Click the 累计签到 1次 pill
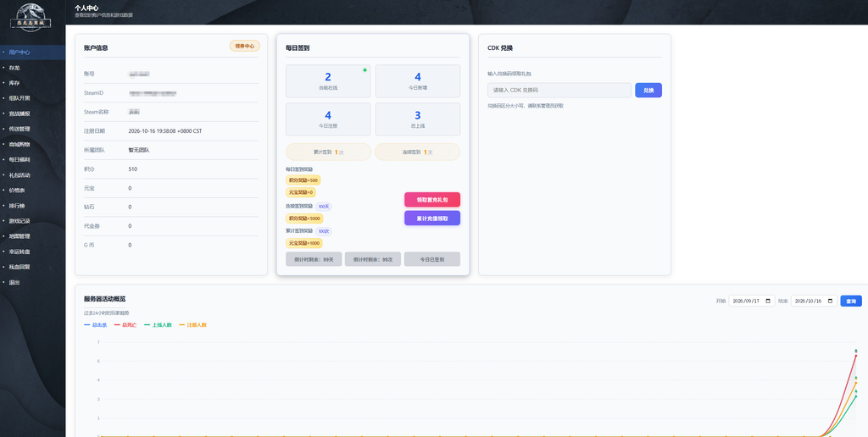 [x=328, y=152]
